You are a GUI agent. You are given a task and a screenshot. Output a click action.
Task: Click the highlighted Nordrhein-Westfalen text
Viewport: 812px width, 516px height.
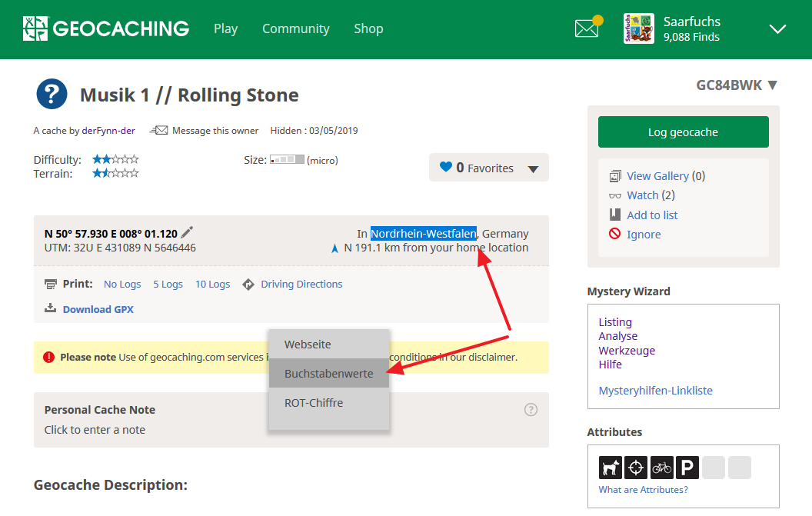(x=424, y=234)
